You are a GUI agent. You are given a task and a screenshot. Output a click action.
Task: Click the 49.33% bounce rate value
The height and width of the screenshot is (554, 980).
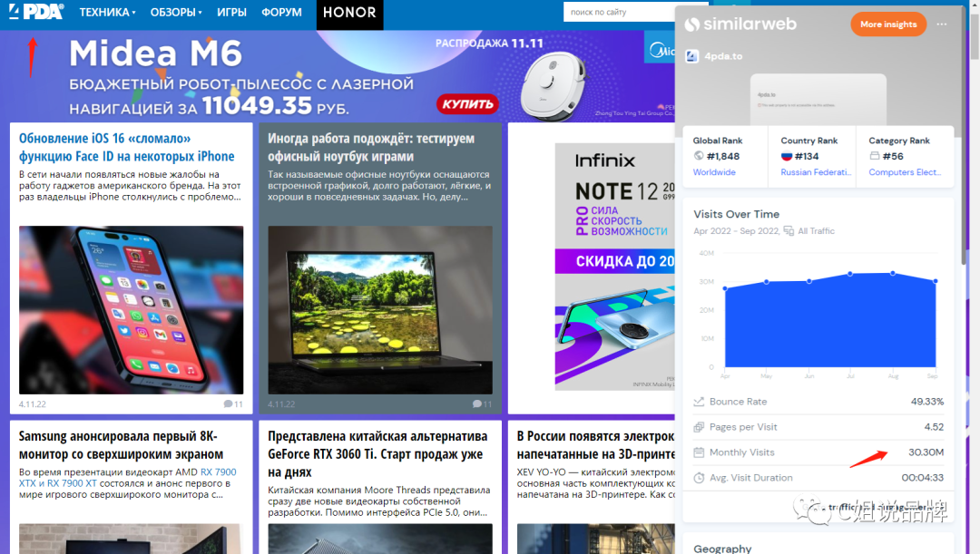tap(926, 402)
